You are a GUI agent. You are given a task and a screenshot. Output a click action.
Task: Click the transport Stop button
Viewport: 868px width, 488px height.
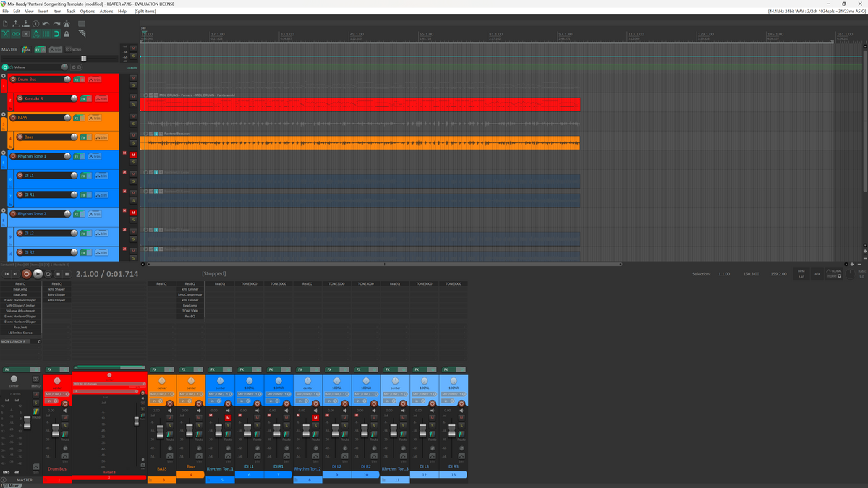pos(58,274)
